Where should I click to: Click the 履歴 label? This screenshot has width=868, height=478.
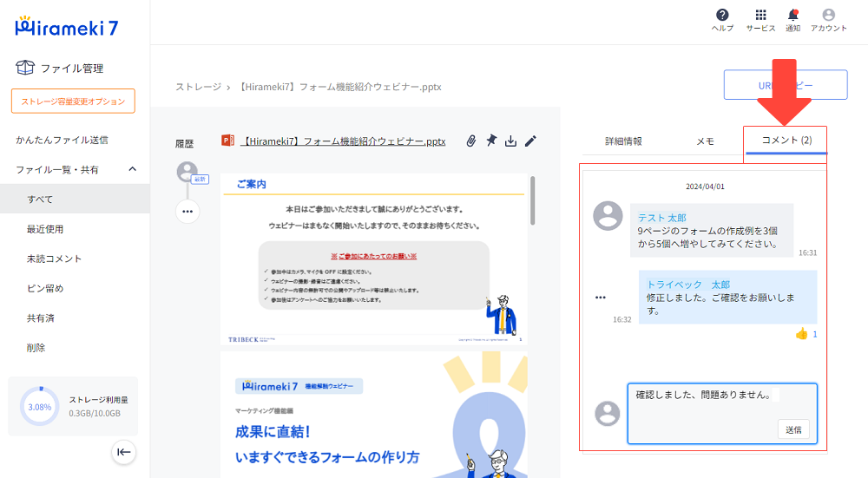click(x=184, y=144)
